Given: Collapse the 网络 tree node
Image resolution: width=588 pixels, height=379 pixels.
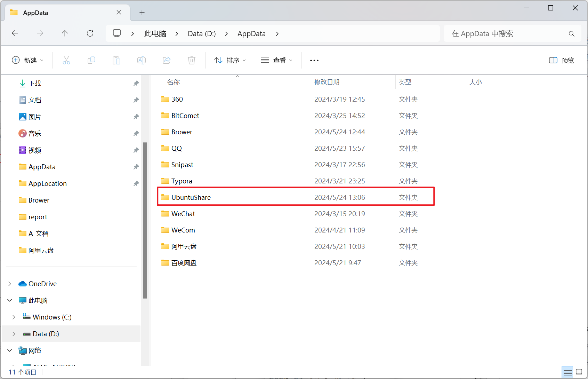Looking at the screenshot, I should [x=10, y=350].
